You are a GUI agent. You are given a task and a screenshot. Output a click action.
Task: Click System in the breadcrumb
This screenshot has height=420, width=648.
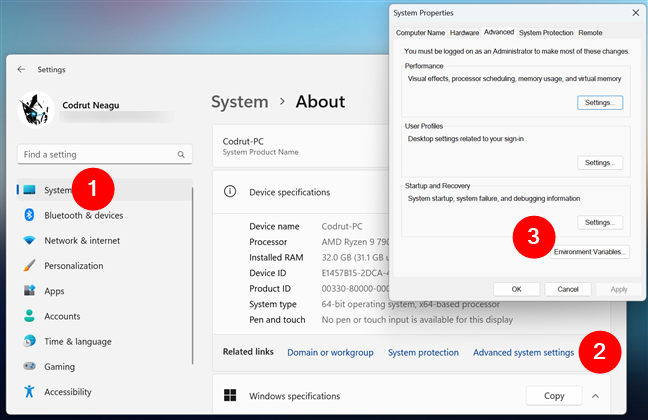tap(240, 102)
